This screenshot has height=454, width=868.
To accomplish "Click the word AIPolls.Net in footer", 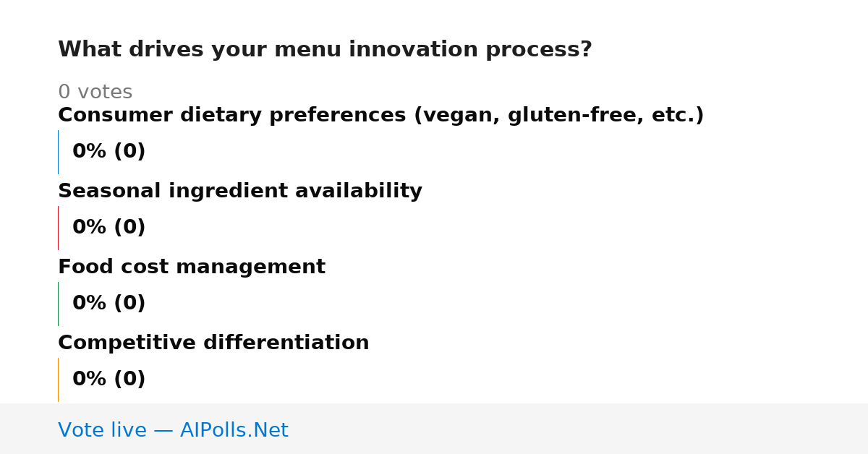I will tap(234, 430).
